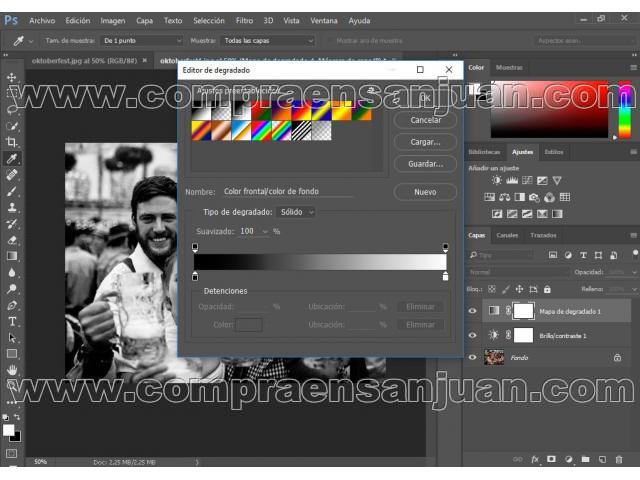Viewport: 640px width, 480px height.
Task: Select the Gradient tool in the toolbar
Action: pyautogui.click(x=11, y=256)
